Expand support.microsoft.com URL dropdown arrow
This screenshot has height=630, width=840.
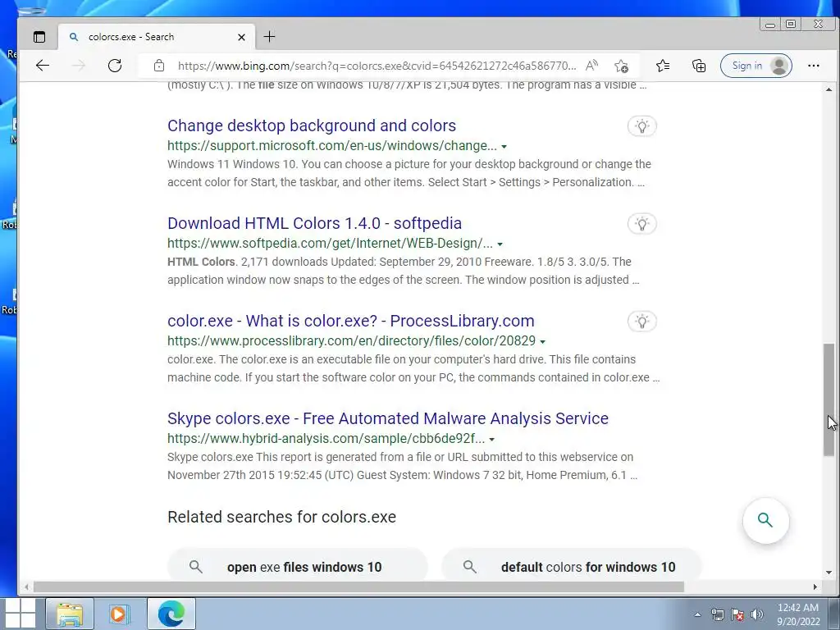coord(504,146)
